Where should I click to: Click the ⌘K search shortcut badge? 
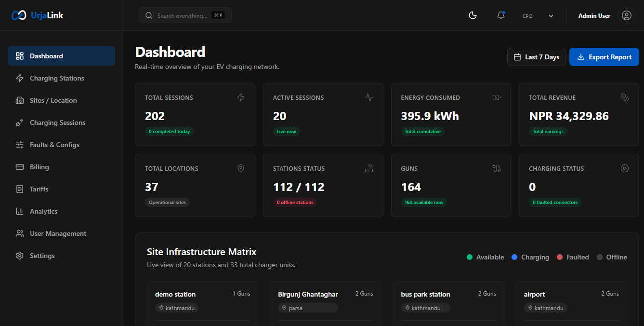(218, 15)
